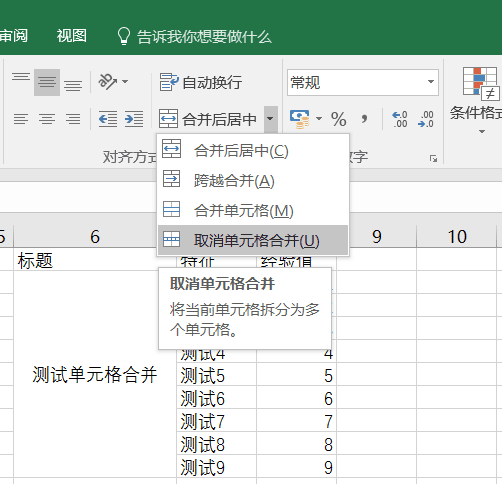Select the cell containing 测试9
Image resolution: width=502 pixels, height=484 pixels.
(x=216, y=467)
